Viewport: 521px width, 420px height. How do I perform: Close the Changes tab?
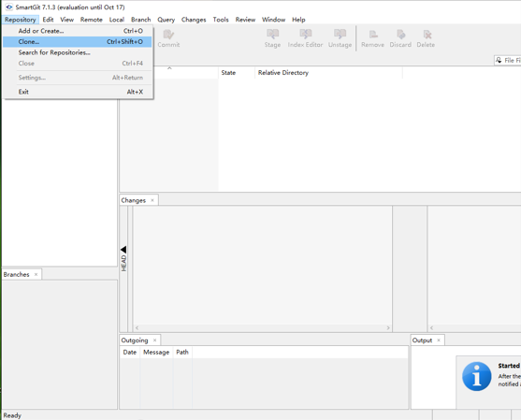(152, 200)
